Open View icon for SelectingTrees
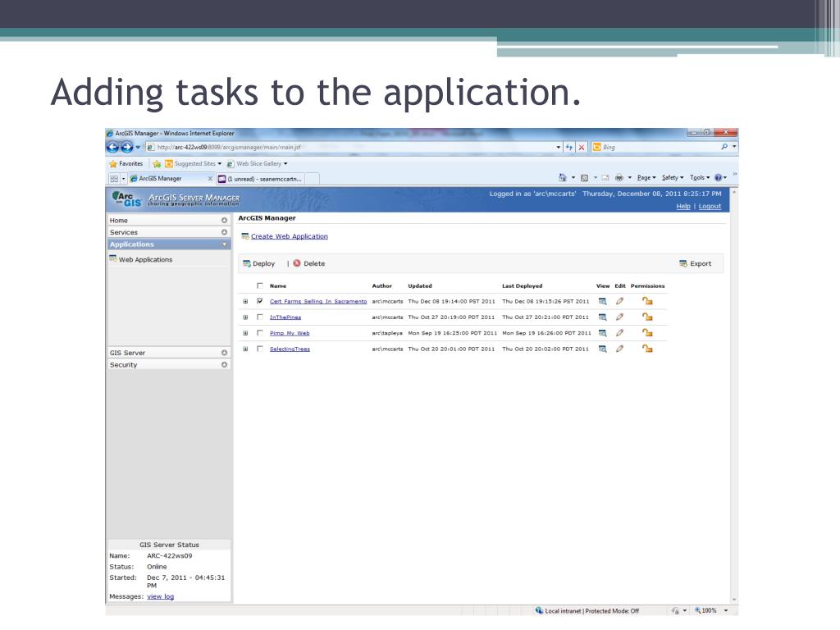 tap(603, 349)
